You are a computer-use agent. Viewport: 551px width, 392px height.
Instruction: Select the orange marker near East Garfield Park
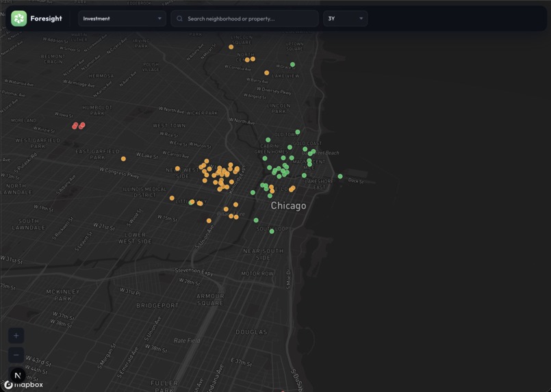tap(123, 159)
